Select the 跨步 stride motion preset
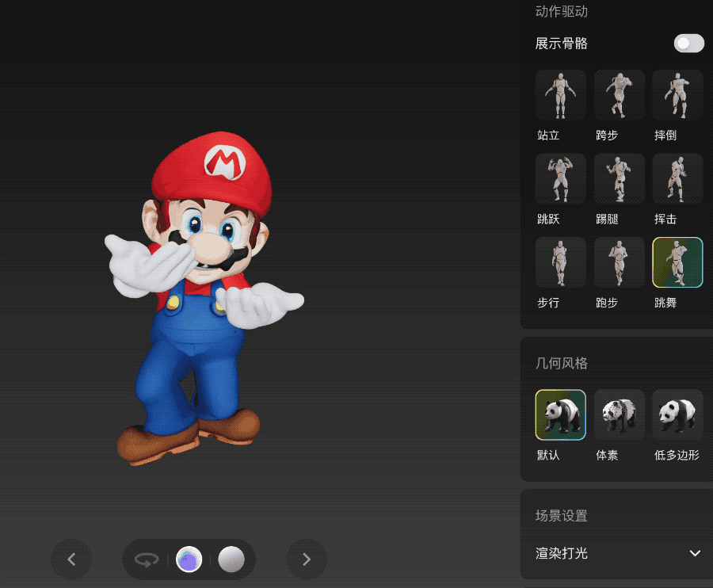The width and height of the screenshot is (713, 588). click(x=619, y=94)
